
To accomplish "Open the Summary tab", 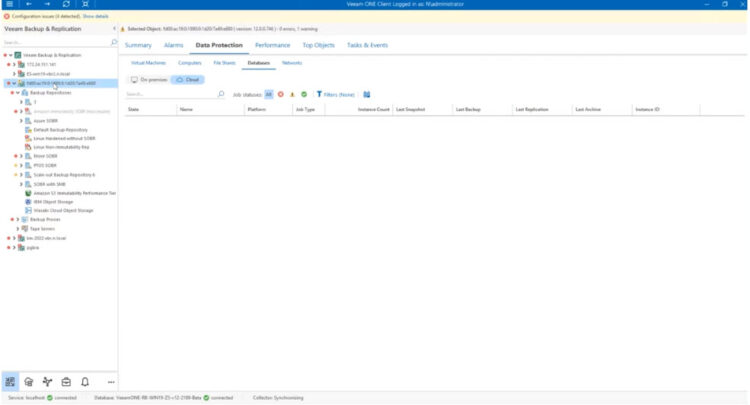I will [x=138, y=45].
